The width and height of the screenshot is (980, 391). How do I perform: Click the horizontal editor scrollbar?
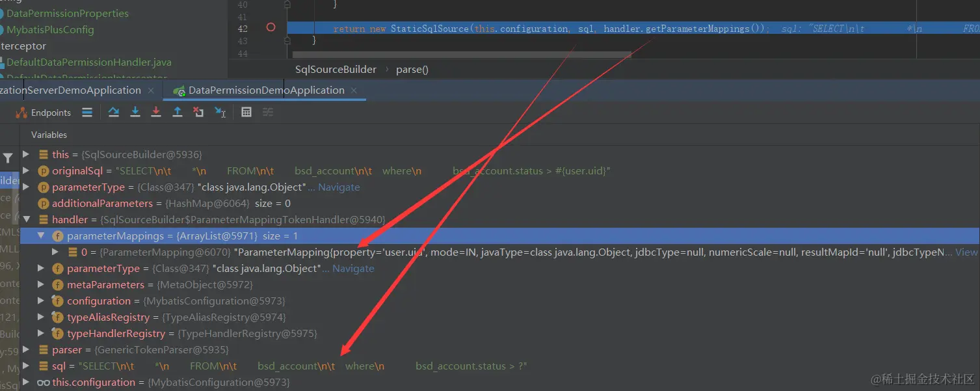coord(462,55)
